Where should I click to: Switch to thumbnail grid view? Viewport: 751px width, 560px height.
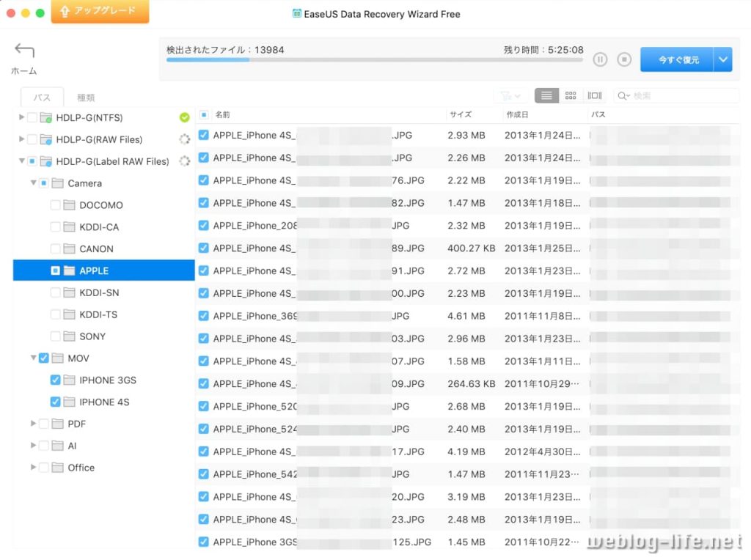pos(571,95)
